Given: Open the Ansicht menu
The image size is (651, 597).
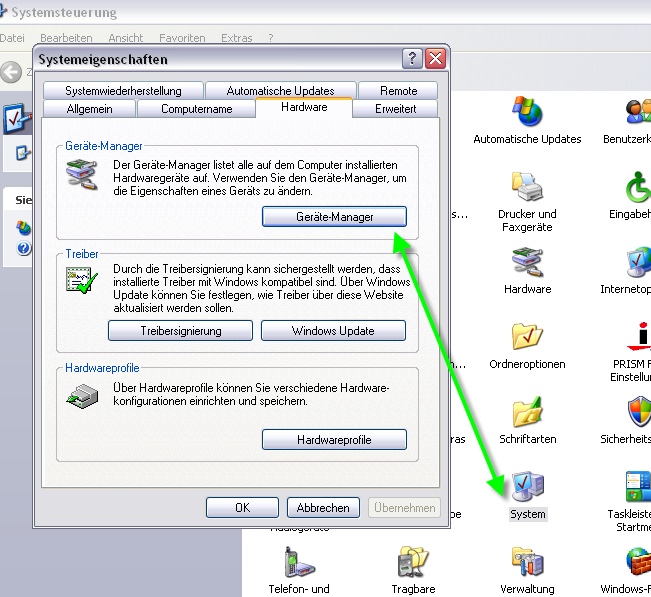Looking at the screenshot, I should (125, 38).
